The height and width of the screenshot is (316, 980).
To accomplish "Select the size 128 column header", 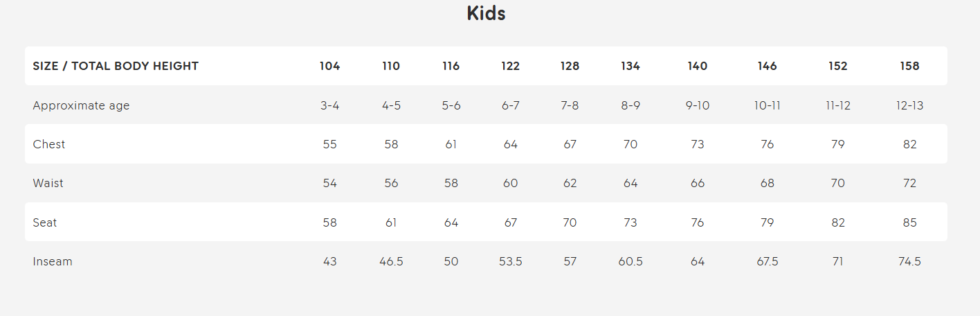I will click(x=570, y=67).
